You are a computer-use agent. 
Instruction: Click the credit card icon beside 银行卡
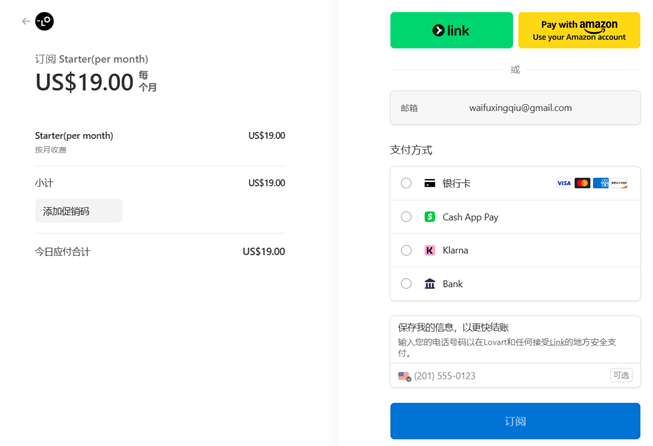[430, 183]
